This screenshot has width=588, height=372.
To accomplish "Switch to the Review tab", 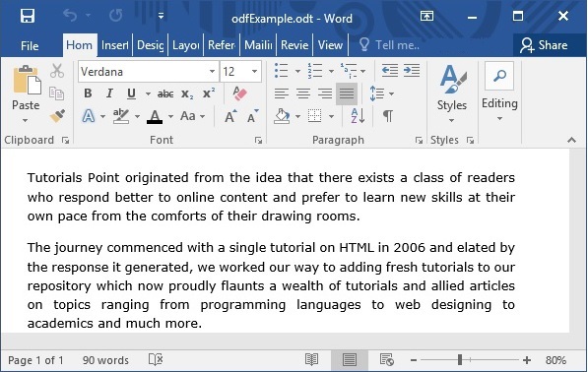I will tap(294, 45).
